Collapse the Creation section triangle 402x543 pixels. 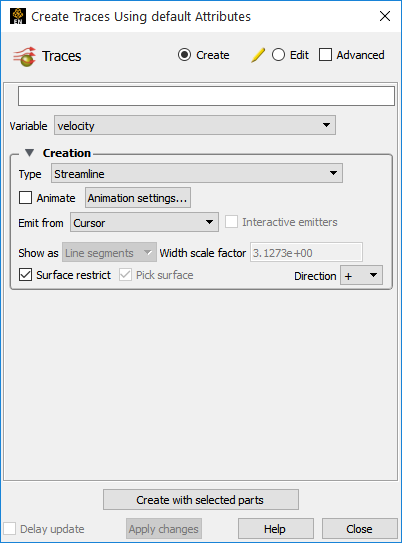29,153
